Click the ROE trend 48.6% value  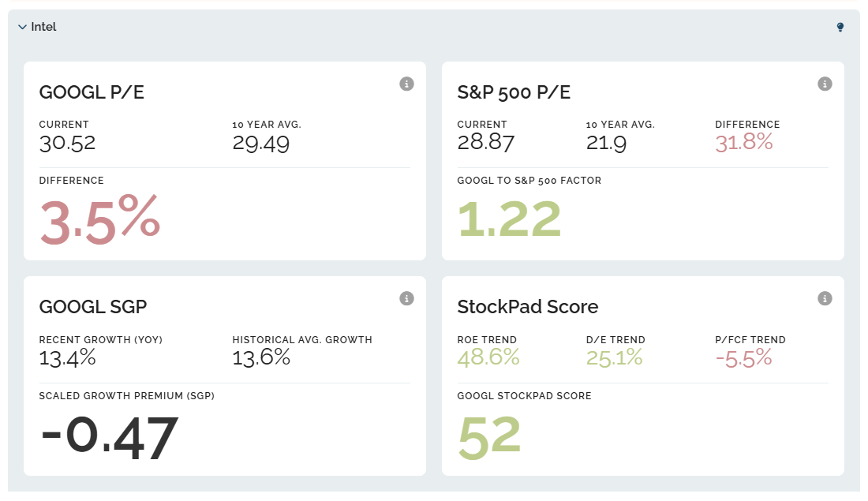(x=488, y=357)
